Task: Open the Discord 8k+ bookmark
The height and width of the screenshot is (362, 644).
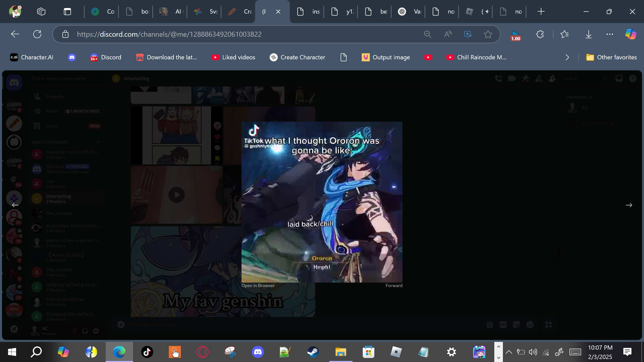Action: pyautogui.click(x=106, y=57)
